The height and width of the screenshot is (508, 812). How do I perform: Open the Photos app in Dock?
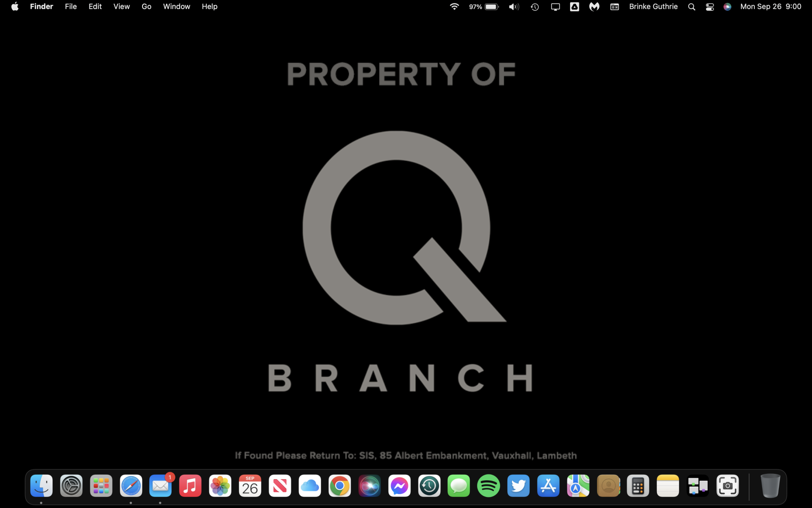point(220,486)
